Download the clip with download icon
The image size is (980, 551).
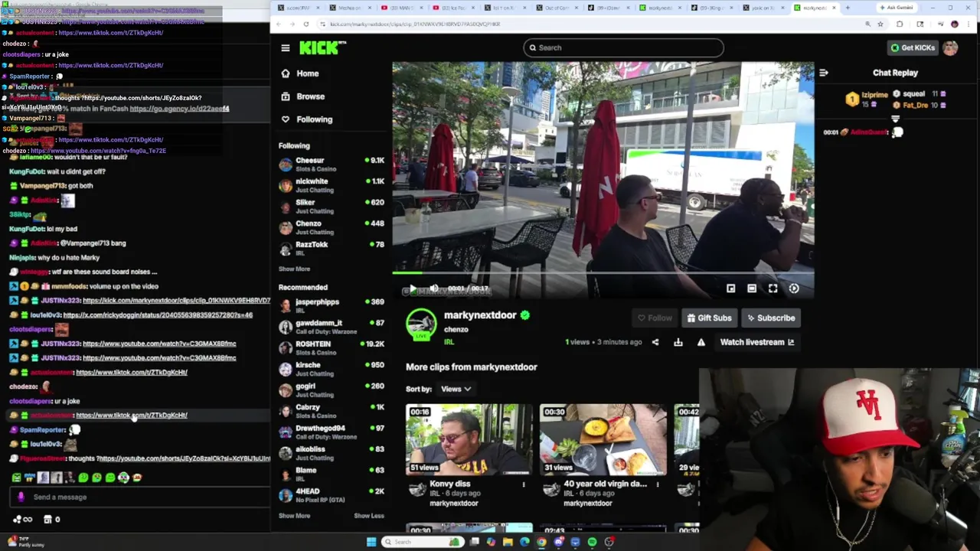point(678,342)
